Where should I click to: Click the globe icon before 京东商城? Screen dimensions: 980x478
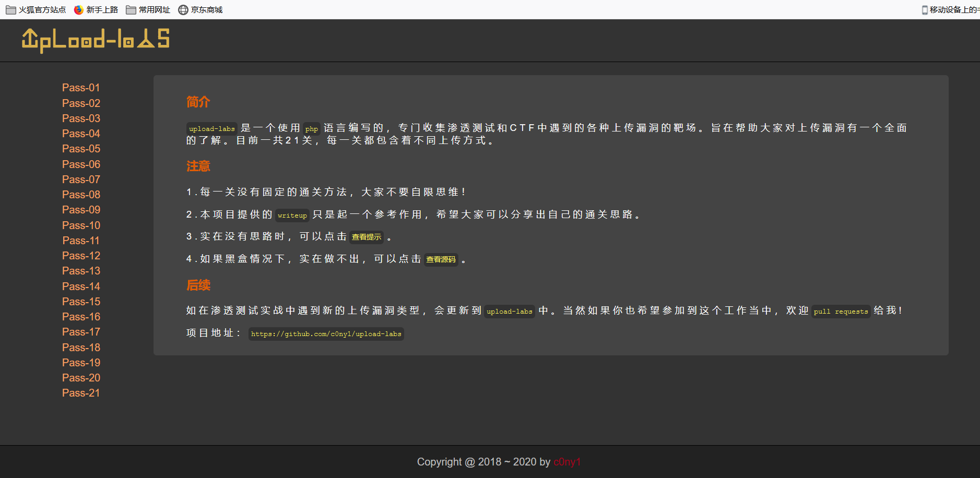pyautogui.click(x=183, y=9)
